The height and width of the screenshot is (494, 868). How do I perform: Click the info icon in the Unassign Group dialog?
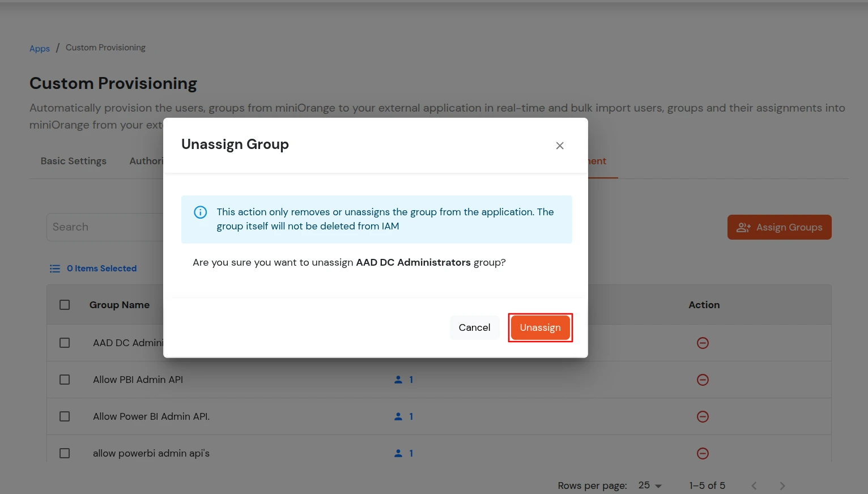(200, 212)
